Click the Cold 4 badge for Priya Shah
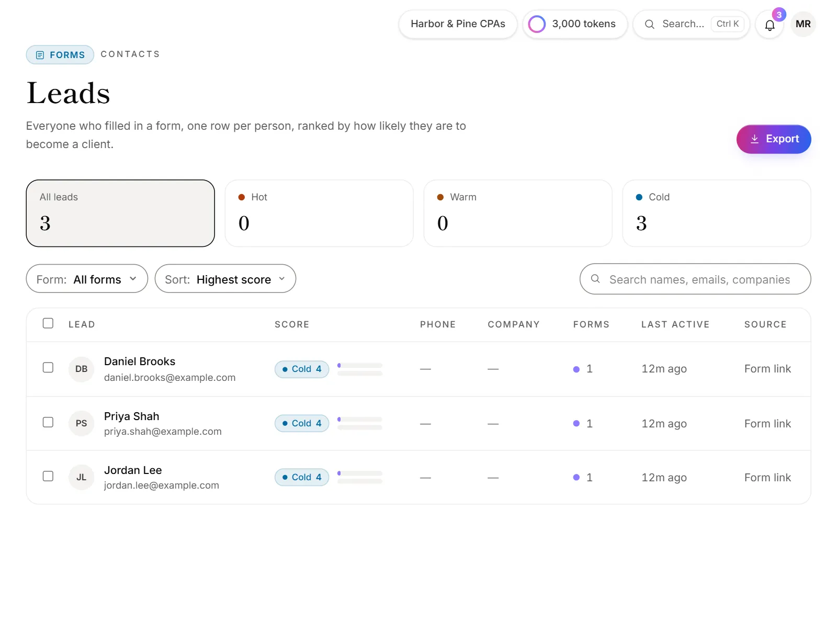 (302, 423)
